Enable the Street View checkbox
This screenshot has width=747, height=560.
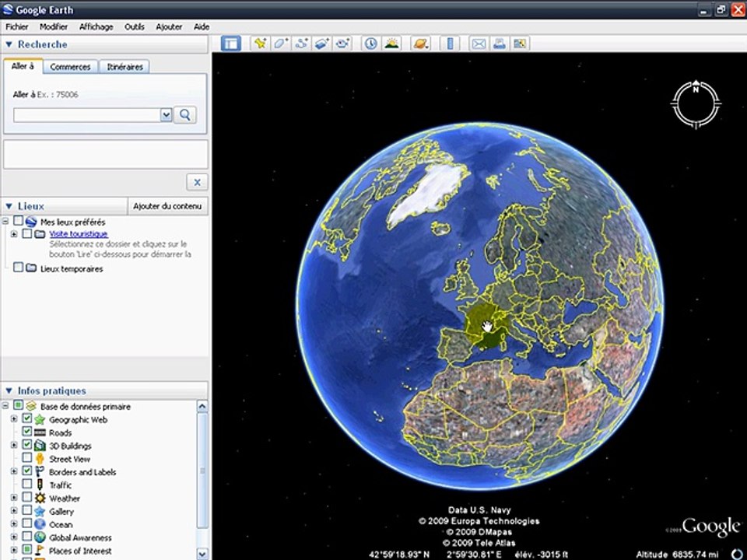pos(27,457)
